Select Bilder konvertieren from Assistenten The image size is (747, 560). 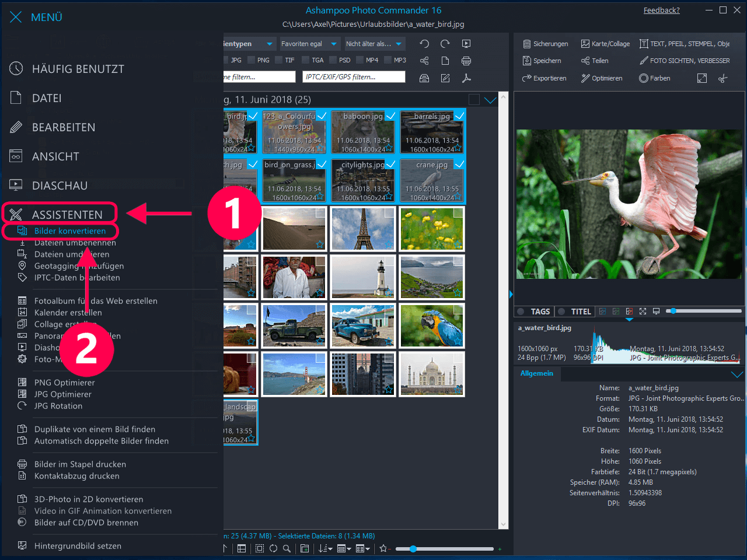tap(70, 230)
